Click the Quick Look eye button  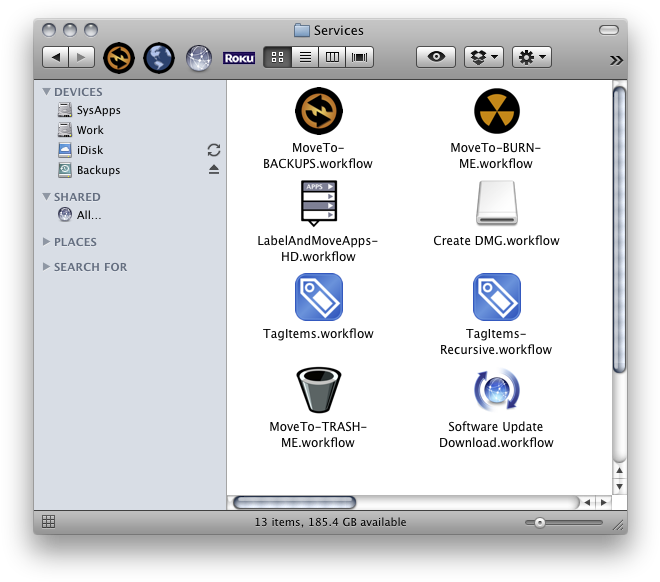436,58
